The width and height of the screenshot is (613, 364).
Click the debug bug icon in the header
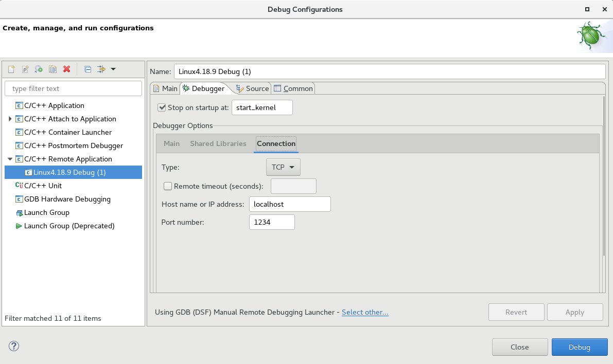tap(591, 35)
